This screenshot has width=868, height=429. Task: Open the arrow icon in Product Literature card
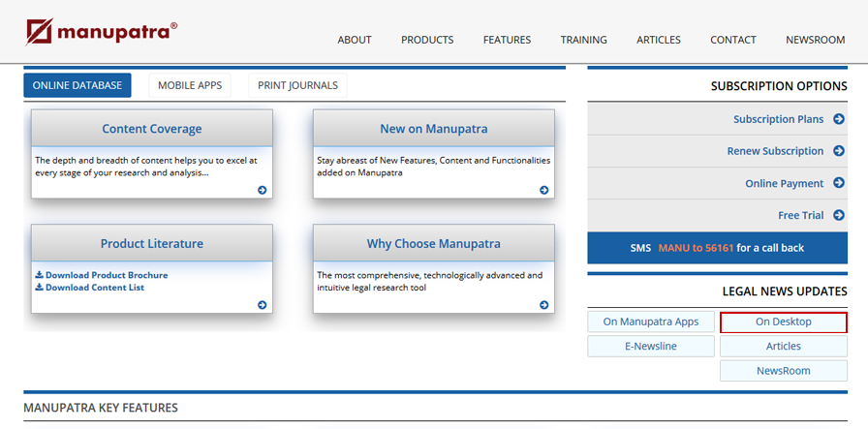pyautogui.click(x=262, y=305)
